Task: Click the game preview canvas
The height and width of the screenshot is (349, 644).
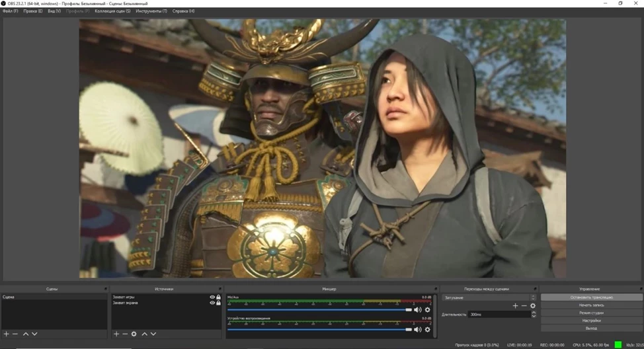Action: (x=323, y=149)
